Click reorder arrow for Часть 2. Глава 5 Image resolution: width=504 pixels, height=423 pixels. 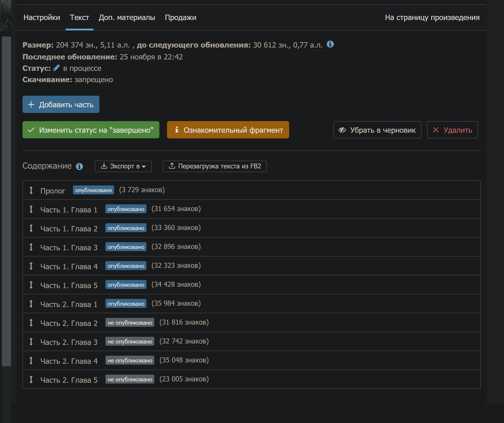point(31,379)
